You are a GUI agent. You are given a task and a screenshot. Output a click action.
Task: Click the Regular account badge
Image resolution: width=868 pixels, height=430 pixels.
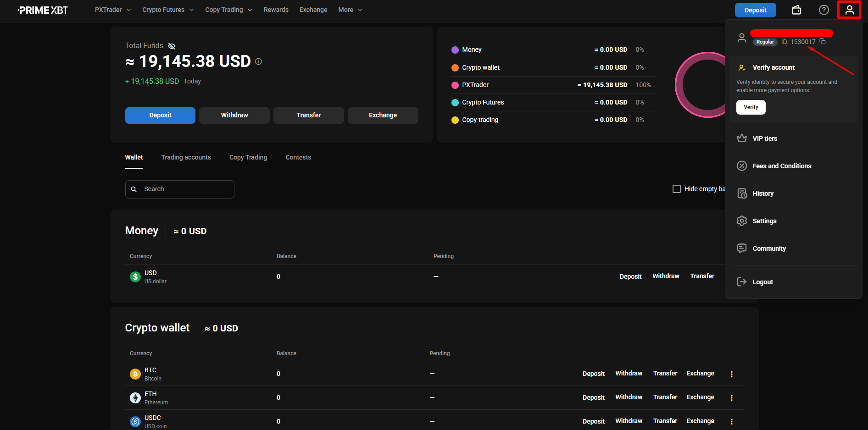click(765, 42)
